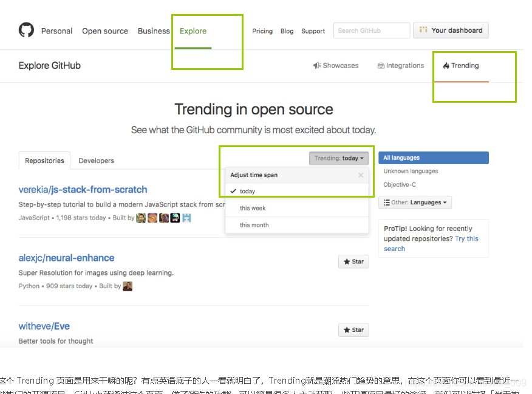The height and width of the screenshot is (394, 532).
Task: Open the Open source navigation item
Action: 105,31
